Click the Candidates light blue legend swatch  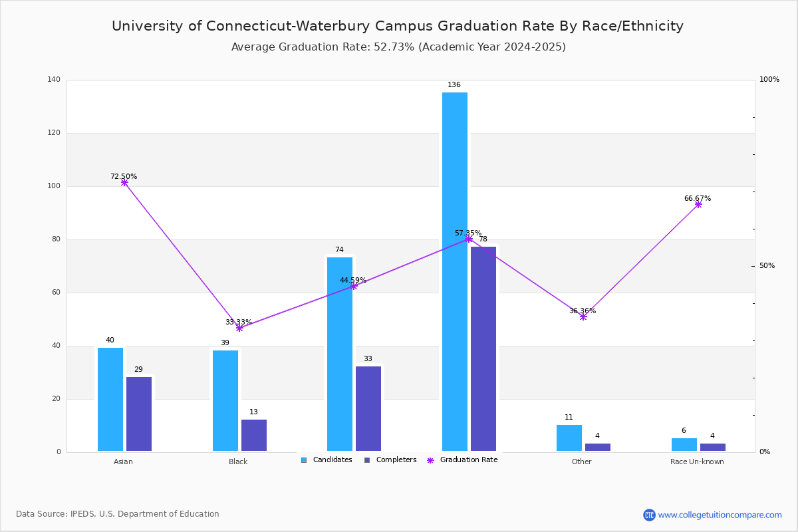pyautogui.click(x=304, y=460)
